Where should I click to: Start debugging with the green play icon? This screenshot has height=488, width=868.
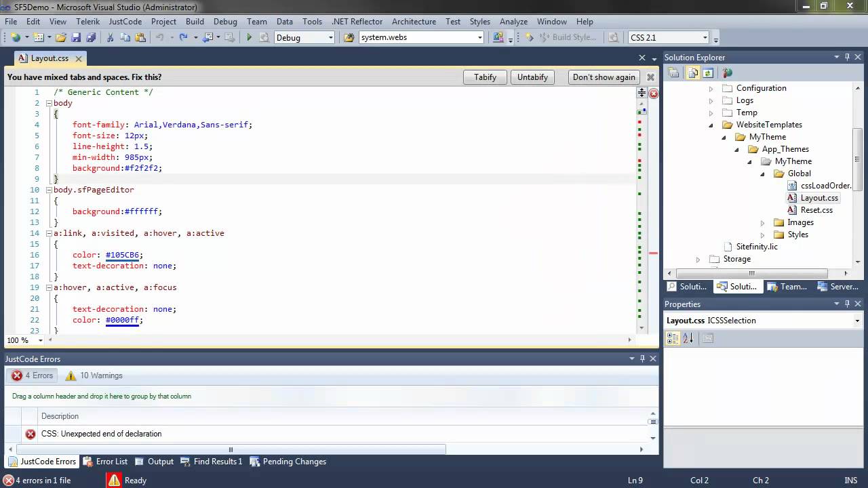pyautogui.click(x=249, y=38)
